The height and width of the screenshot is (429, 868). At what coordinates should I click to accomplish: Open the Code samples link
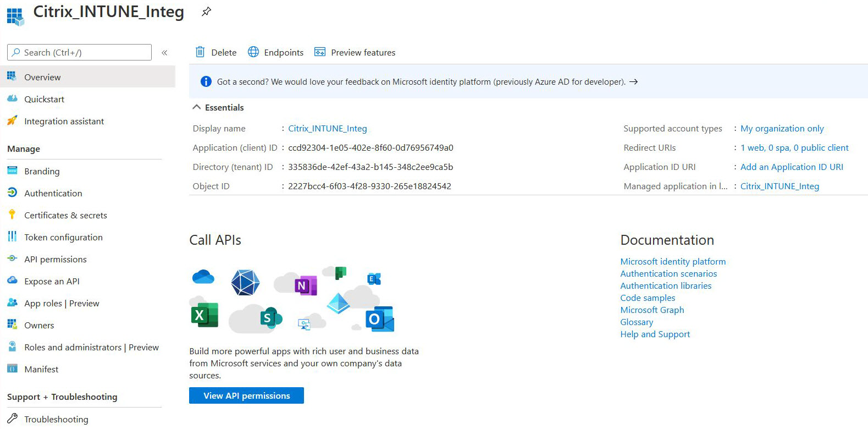click(648, 298)
